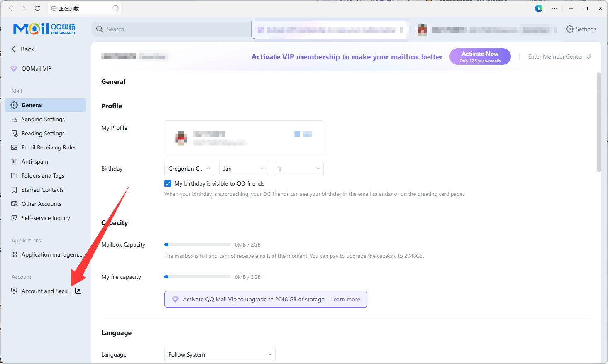Click the Folders and Tags folder icon
The width and height of the screenshot is (608, 364).
(14, 176)
